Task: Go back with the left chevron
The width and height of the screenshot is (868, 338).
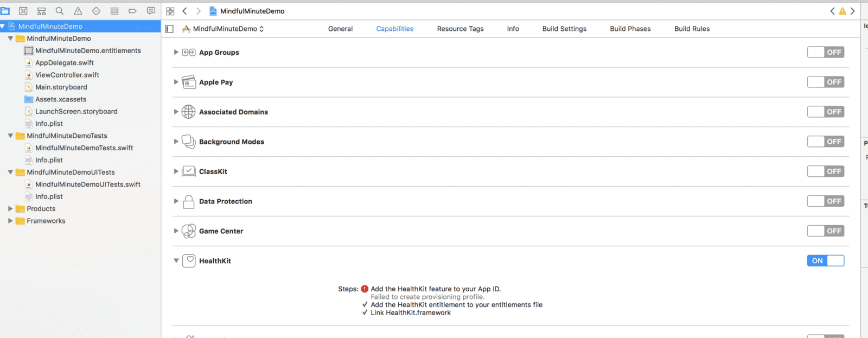Action: tap(184, 11)
